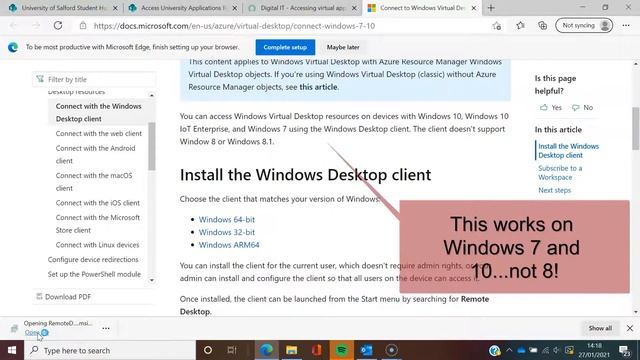Open Connect with Linux devices
Screen dimensions: 640x360
click(98, 245)
